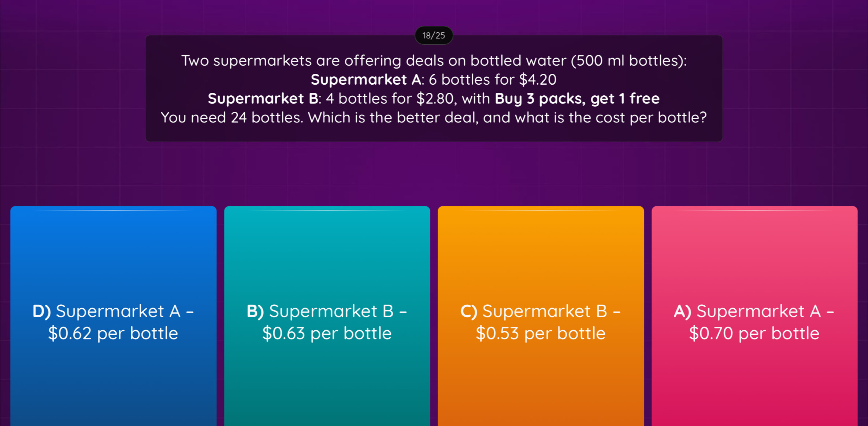This screenshot has height=426, width=868.
Task: Click the "A)" letter on pink card
Action: tap(682, 311)
